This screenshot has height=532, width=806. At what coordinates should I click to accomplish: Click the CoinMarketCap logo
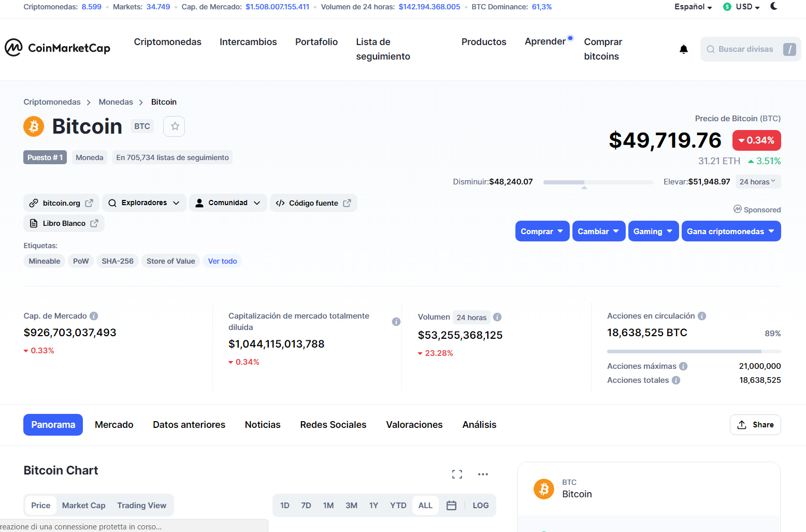[x=57, y=48]
